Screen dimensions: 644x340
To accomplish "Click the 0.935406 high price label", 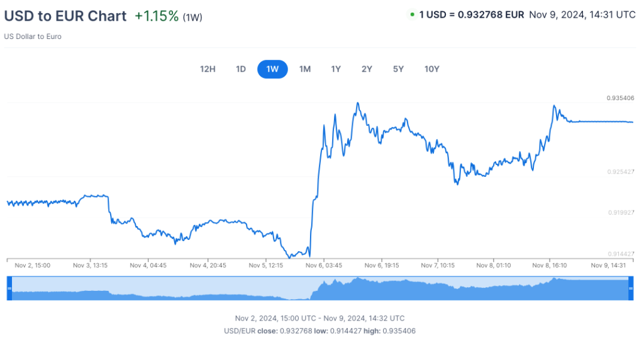I will (x=620, y=98).
